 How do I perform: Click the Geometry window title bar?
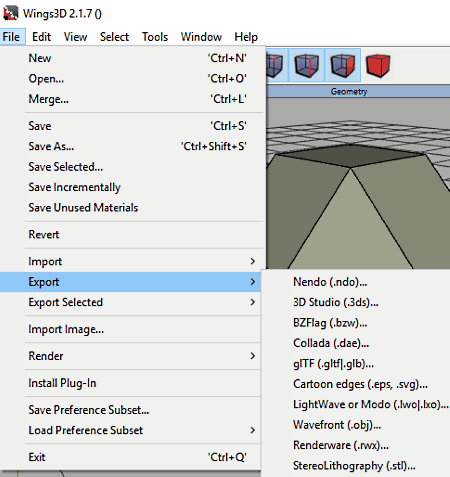[358, 91]
